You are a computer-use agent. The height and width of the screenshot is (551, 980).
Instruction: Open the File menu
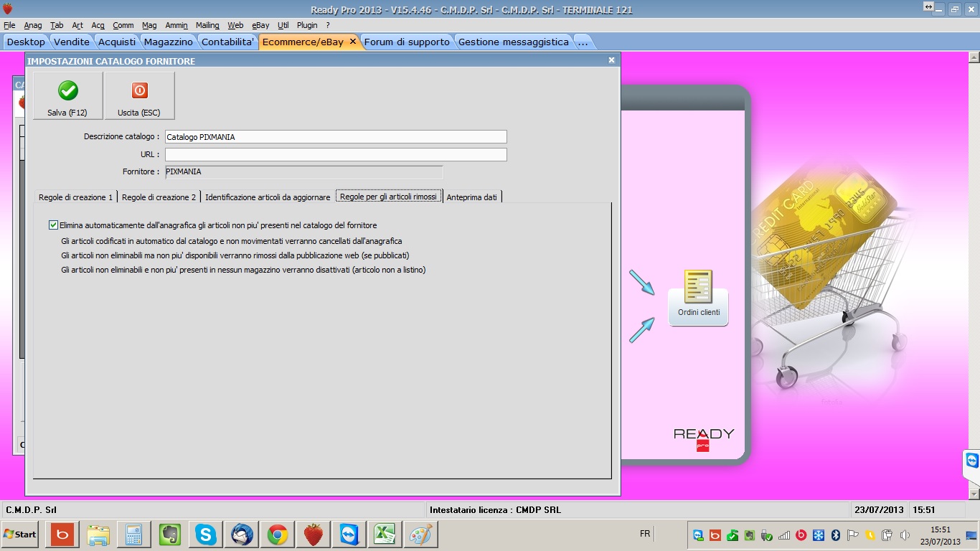click(9, 25)
